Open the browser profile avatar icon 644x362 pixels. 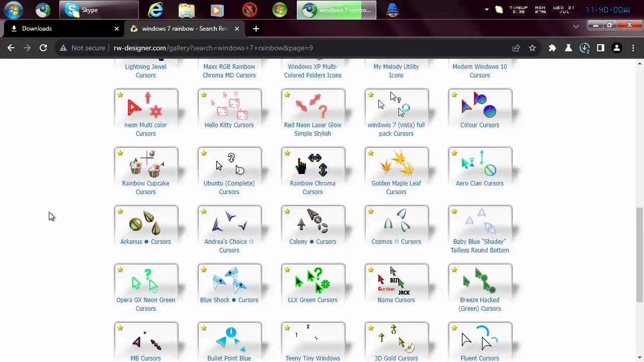pyautogui.click(x=616, y=48)
